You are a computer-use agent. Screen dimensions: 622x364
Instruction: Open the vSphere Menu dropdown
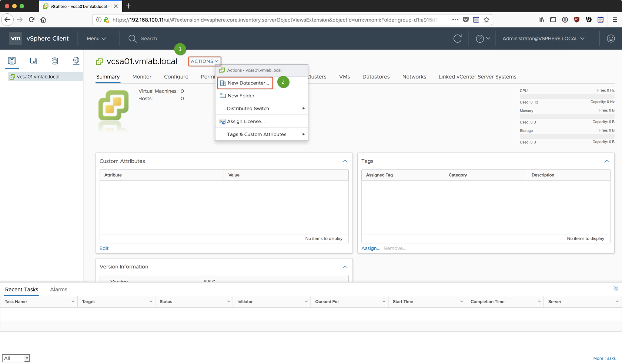pyautogui.click(x=96, y=39)
